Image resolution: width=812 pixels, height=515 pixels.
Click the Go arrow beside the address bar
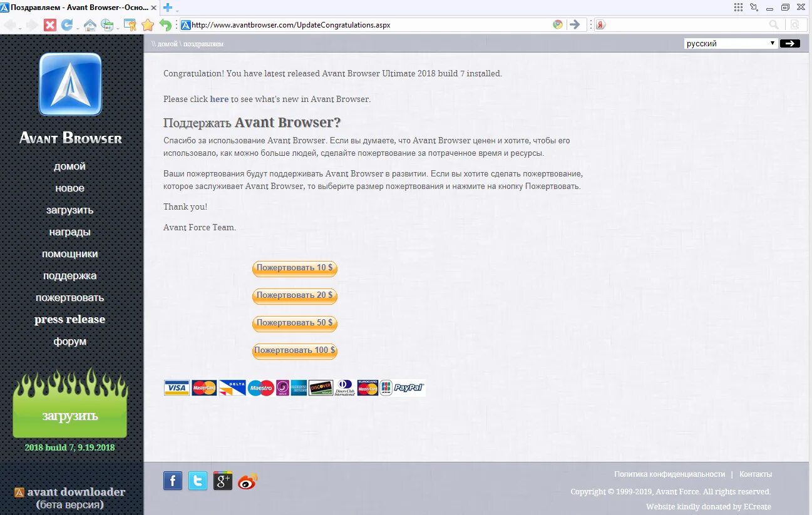574,24
